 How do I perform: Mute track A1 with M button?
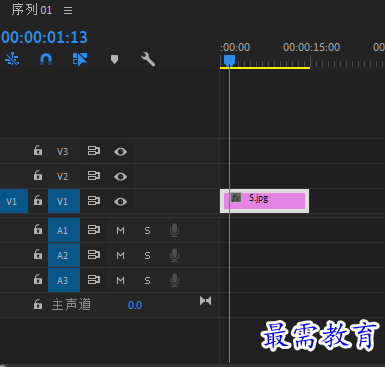tap(120, 231)
